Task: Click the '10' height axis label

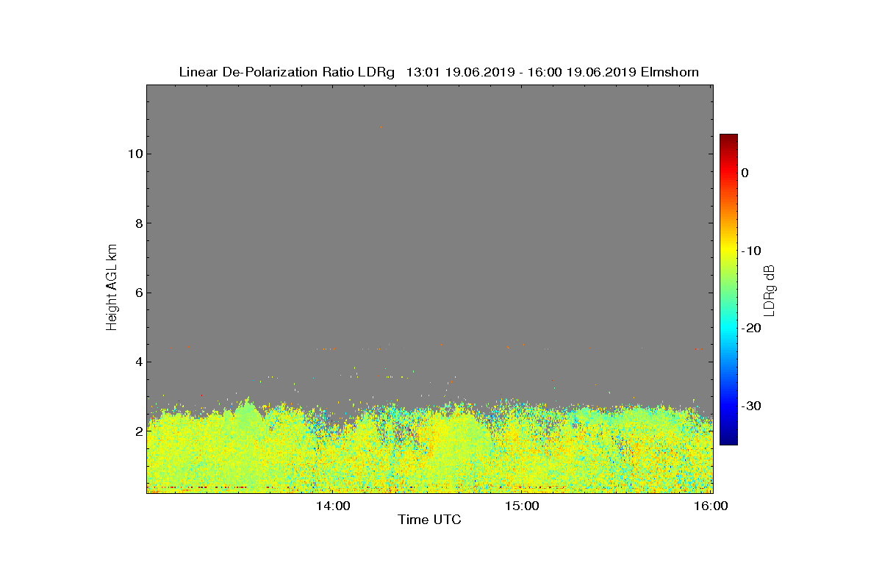Action: (x=135, y=154)
